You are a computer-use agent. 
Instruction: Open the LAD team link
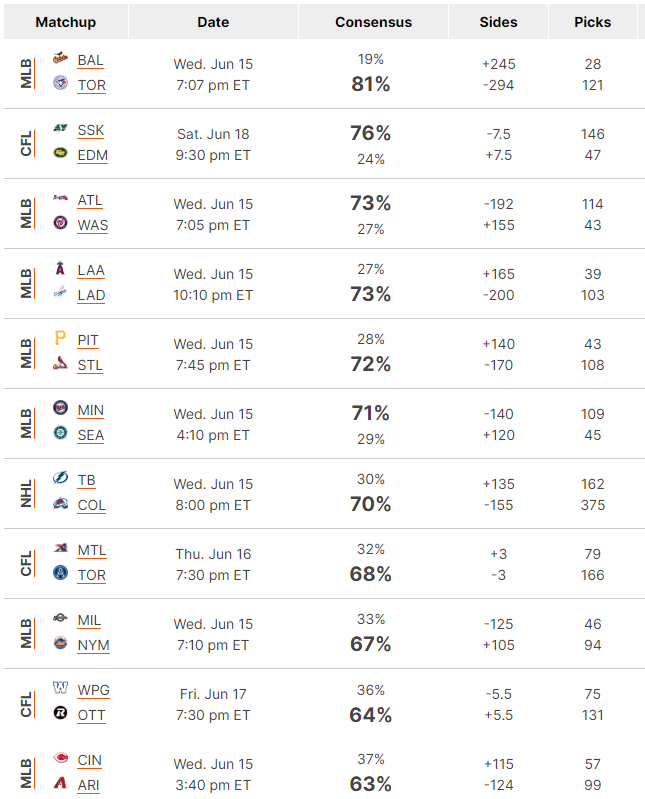click(x=91, y=295)
